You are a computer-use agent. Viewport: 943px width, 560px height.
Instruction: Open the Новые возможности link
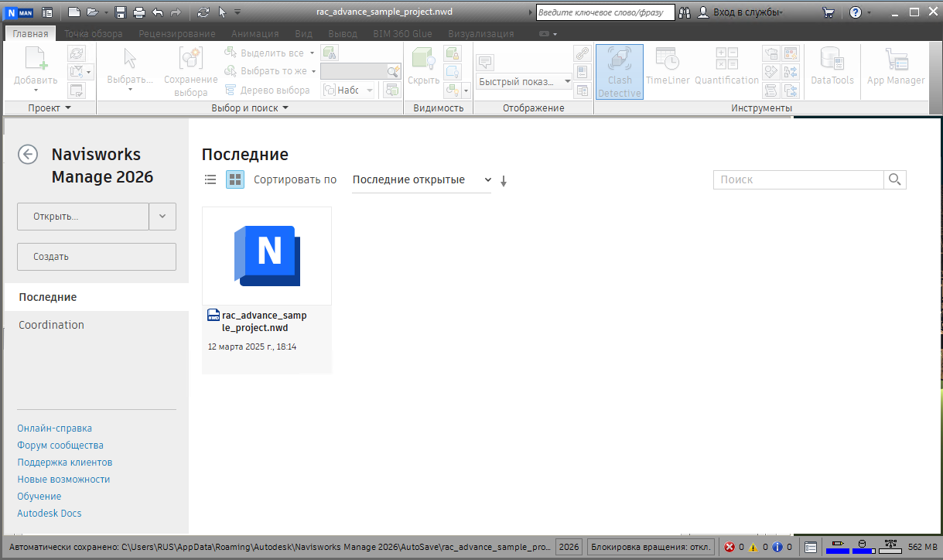[63, 480]
